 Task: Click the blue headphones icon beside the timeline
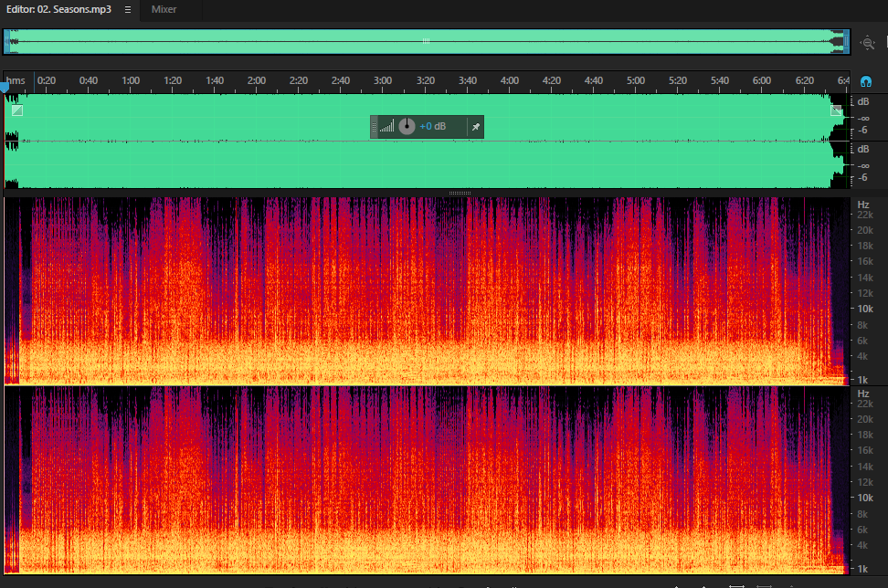pos(866,81)
